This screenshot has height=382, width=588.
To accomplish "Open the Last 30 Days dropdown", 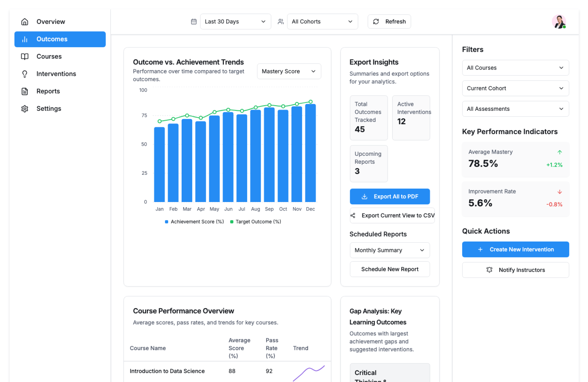I will click(235, 21).
